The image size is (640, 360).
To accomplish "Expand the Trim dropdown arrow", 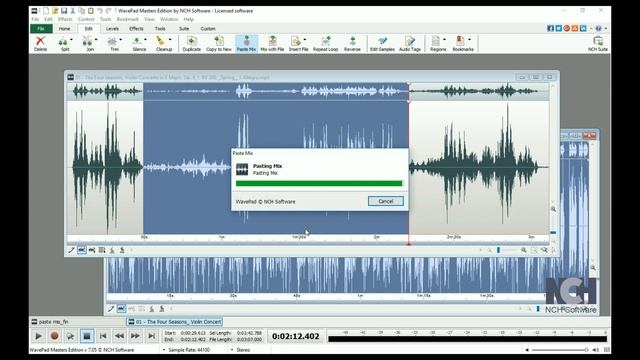I will coord(121,40).
